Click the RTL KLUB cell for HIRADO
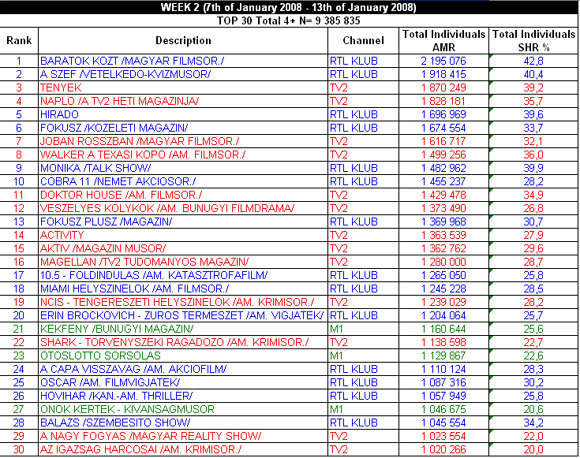This screenshot has height=458, width=580. pyautogui.click(x=363, y=114)
